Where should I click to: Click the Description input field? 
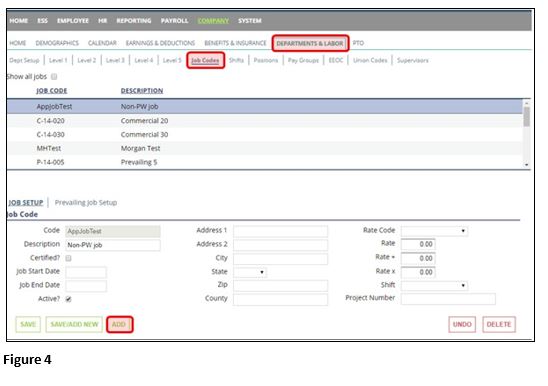113,245
